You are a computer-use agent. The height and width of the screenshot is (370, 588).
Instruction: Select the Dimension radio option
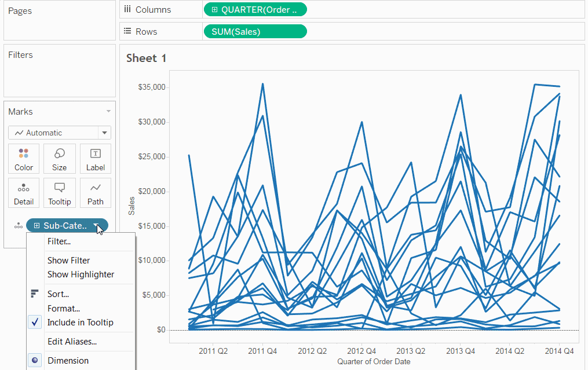coord(35,360)
